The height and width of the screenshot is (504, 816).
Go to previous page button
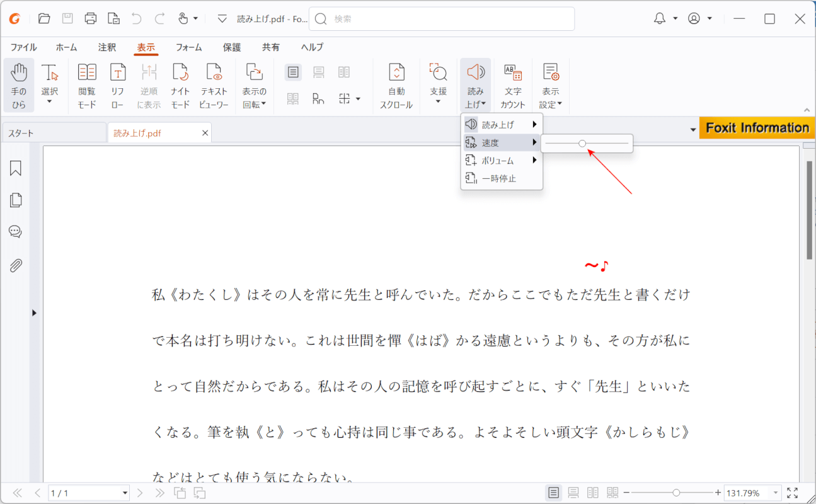(x=37, y=493)
